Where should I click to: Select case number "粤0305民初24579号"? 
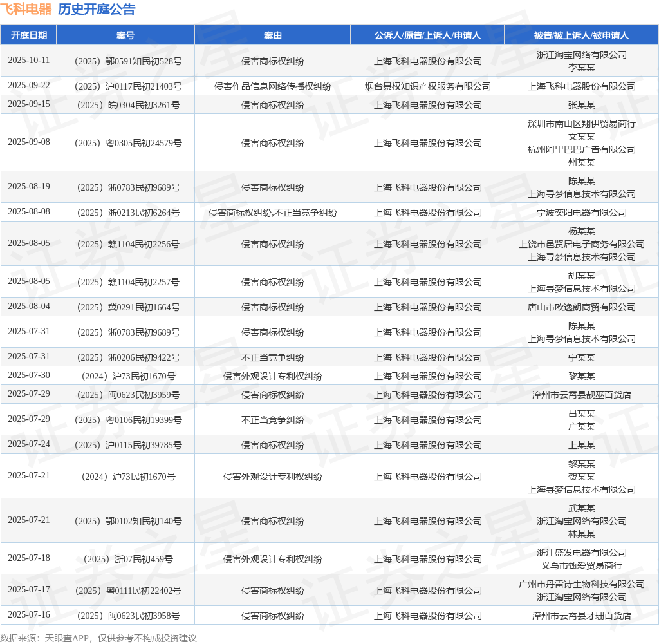coord(128,143)
